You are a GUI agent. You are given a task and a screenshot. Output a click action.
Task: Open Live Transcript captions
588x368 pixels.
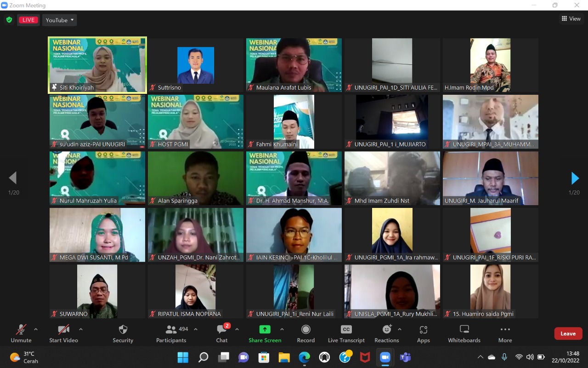(x=346, y=330)
